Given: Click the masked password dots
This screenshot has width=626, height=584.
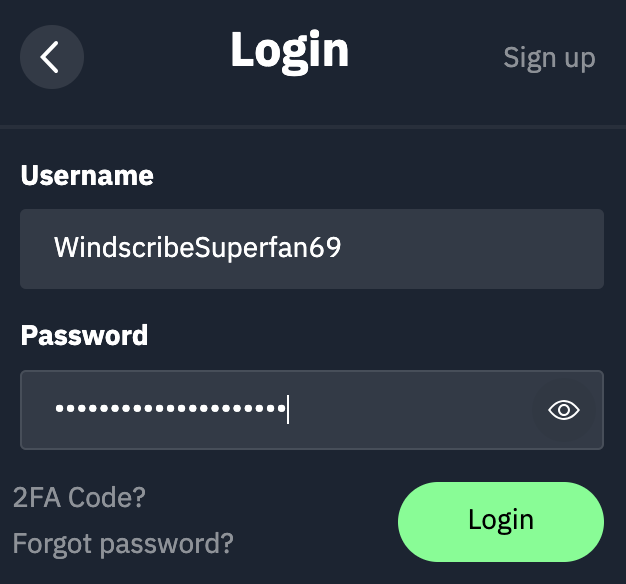Looking at the screenshot, I should click(x=170, y=410).
